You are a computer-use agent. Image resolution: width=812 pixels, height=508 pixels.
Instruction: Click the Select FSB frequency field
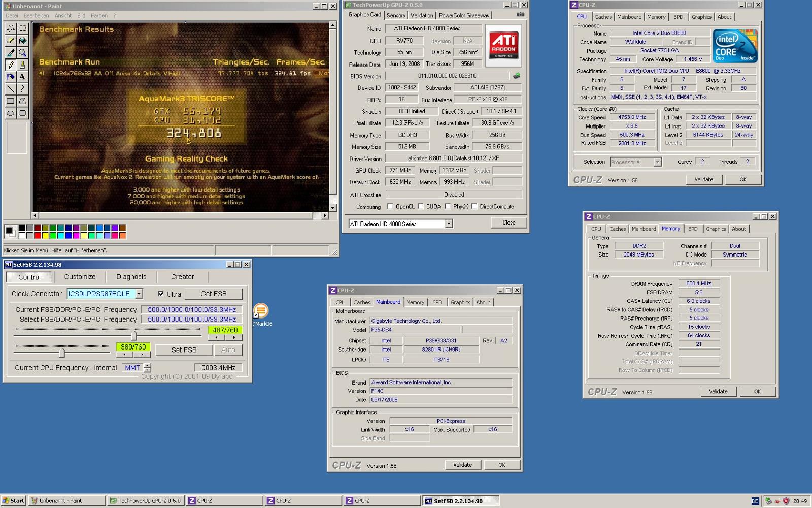click(192, 320)
